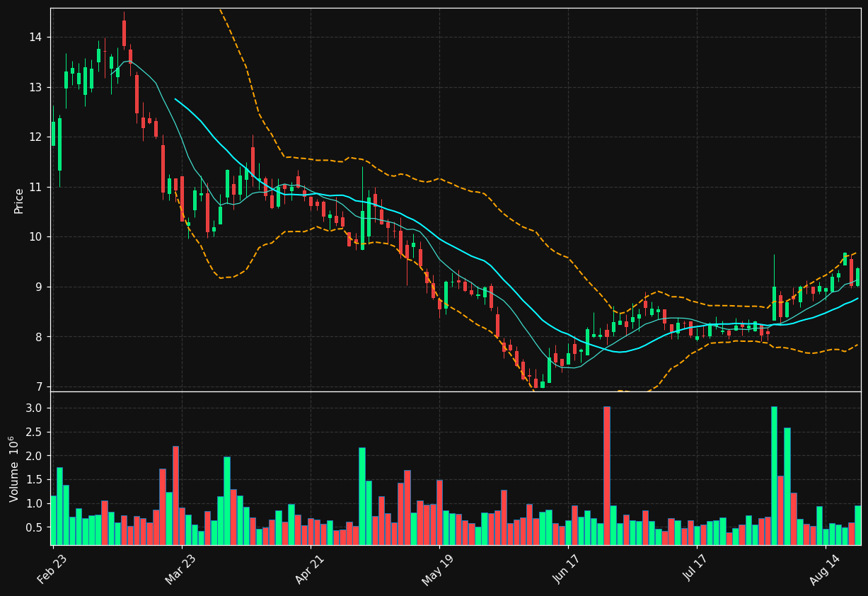
Task: Click the volume tick label '1.5'
Action: [35, 480]
